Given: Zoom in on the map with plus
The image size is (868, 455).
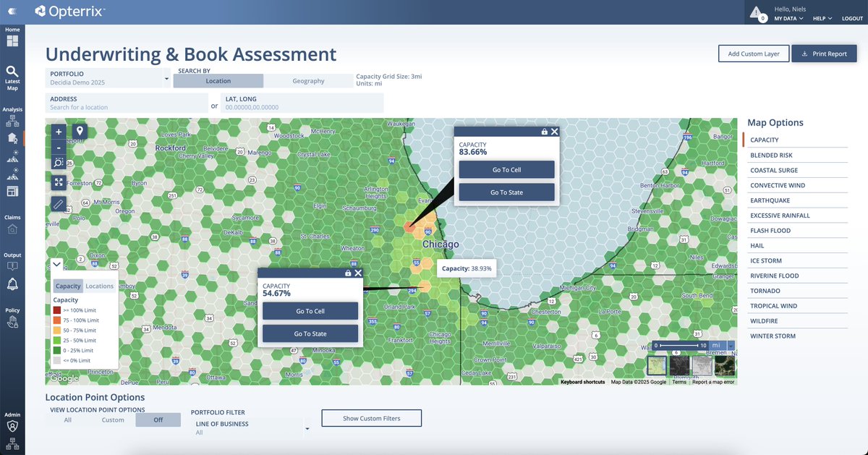Looking at the screenshot, I should point(59,132).
